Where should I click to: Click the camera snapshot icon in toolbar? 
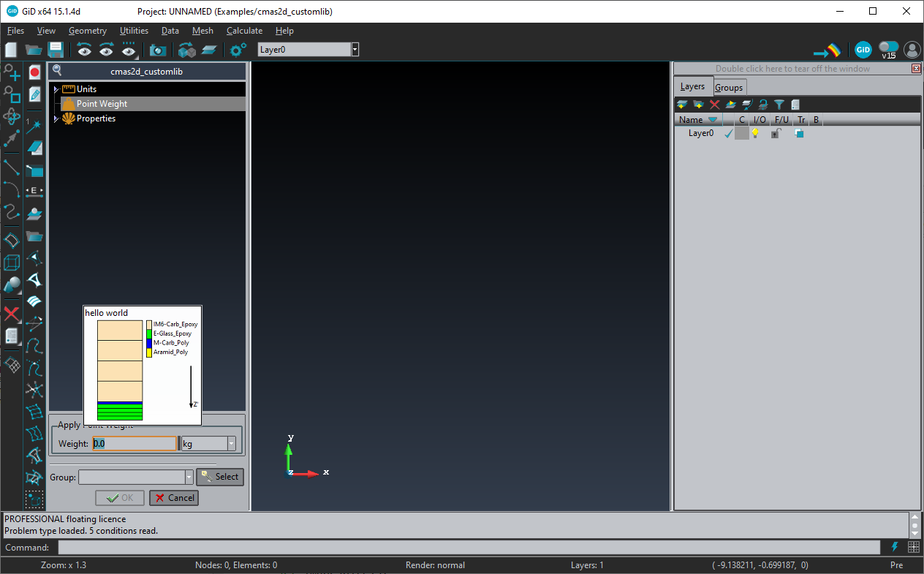pos(157,50)
